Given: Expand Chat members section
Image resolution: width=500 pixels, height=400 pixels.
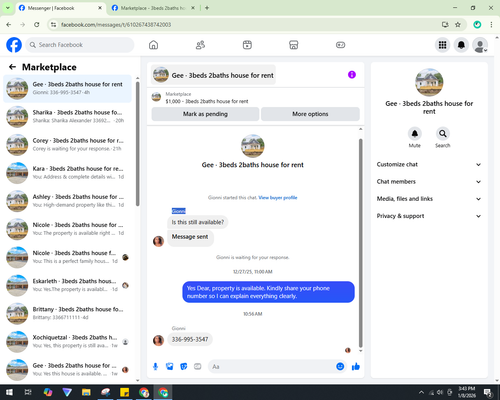Looking at the screenshot, I should point(429,182).
